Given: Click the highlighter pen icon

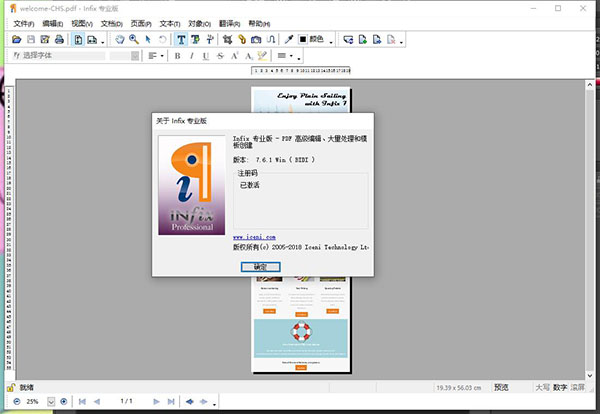Looking at the screenshot, I should 262,56.
